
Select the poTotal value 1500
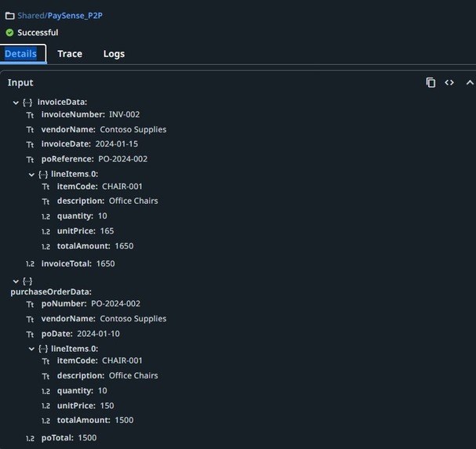tap(87, 438)
